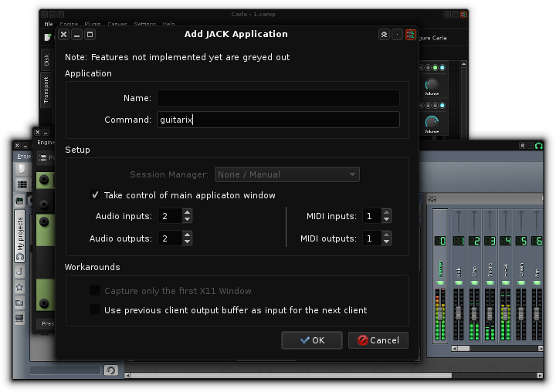
Task: Confirm with the OK button
Action: tap(311, 340)
